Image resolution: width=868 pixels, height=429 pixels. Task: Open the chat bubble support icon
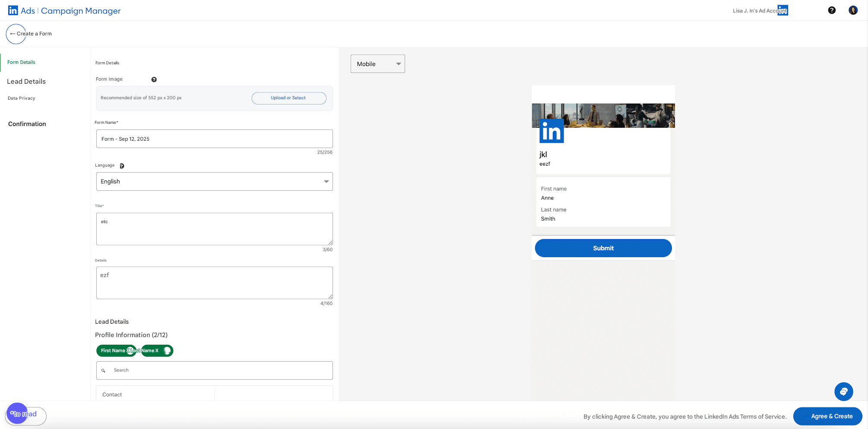[843, 392]
